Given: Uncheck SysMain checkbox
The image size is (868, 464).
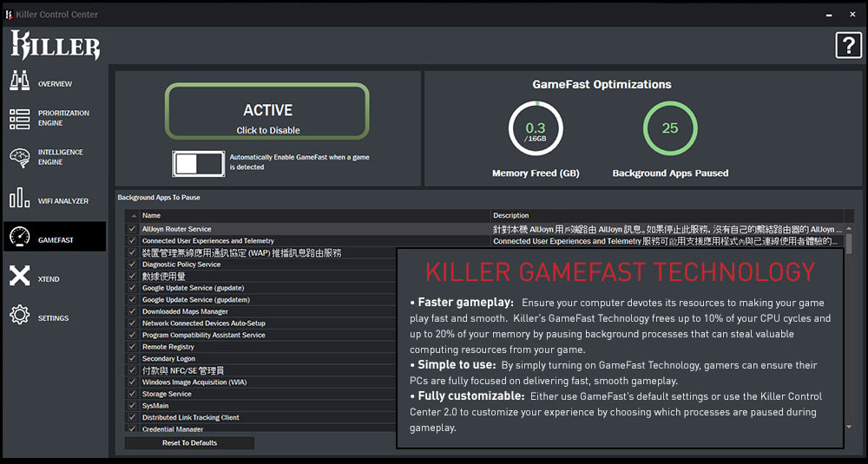Looking at the screenshot, I should click(132, 405).
